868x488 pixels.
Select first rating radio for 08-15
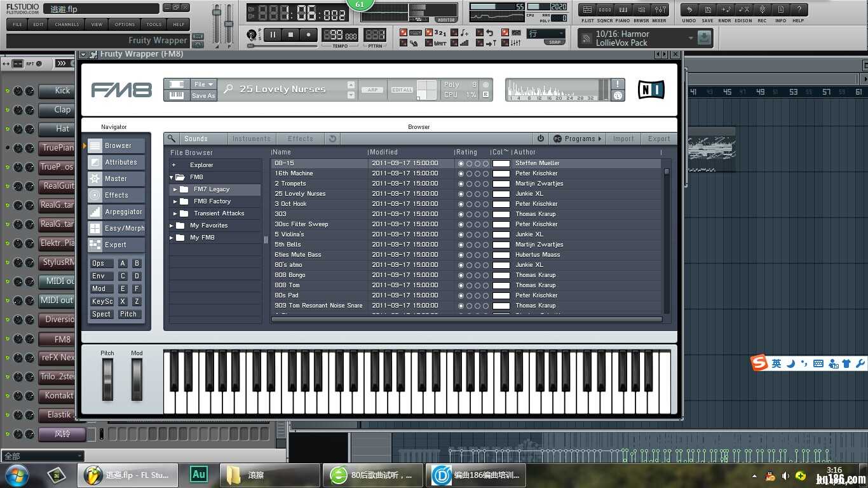(461, 163)
